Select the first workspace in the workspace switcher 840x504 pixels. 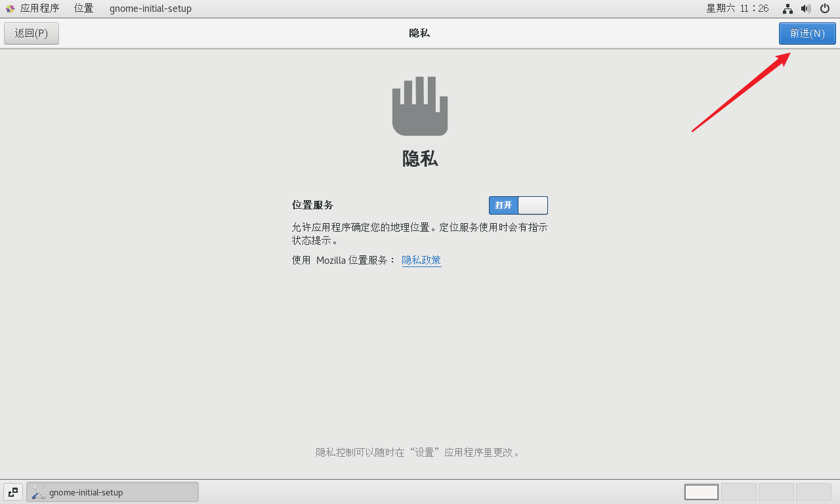click(701, 492)
